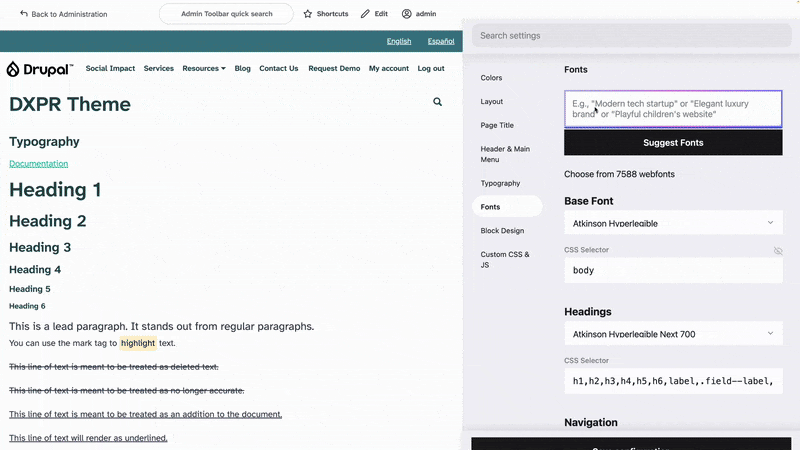Click the headings CSS selector field
The height and width of the screenshot is (450, 800).
pyautogui.click(x=673, y=381)
